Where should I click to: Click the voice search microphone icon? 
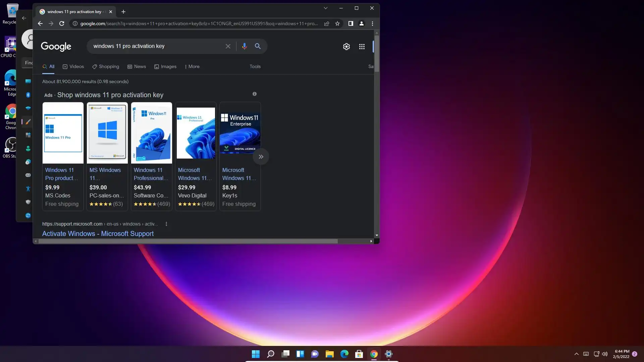point(244,46)
